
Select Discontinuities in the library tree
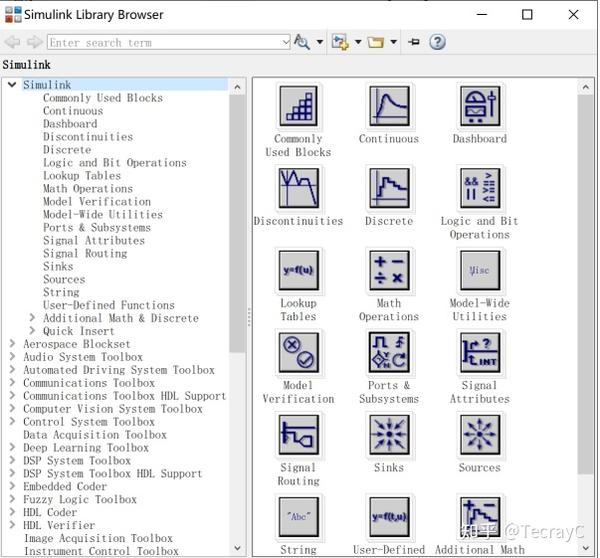88,137
